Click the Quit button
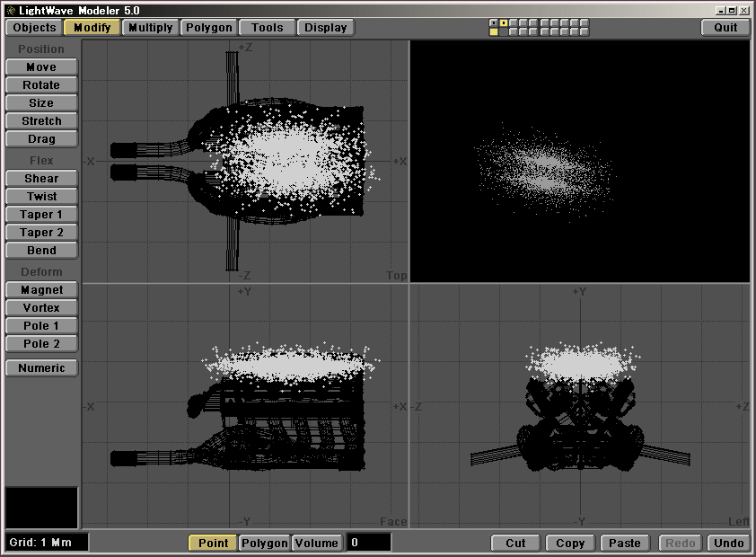756x557 pixels. coord(725,28)
